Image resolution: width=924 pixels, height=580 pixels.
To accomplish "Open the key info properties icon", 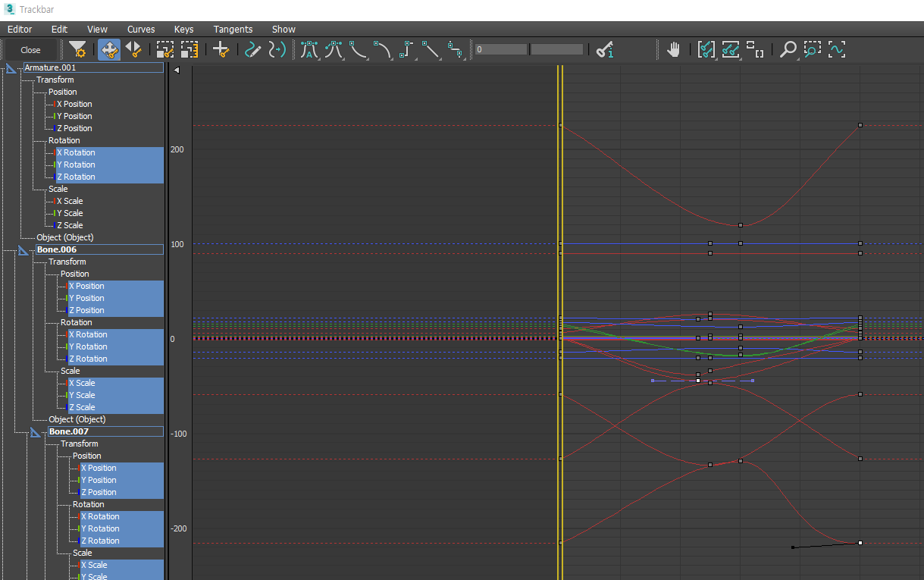I will [x=604, y=50].
